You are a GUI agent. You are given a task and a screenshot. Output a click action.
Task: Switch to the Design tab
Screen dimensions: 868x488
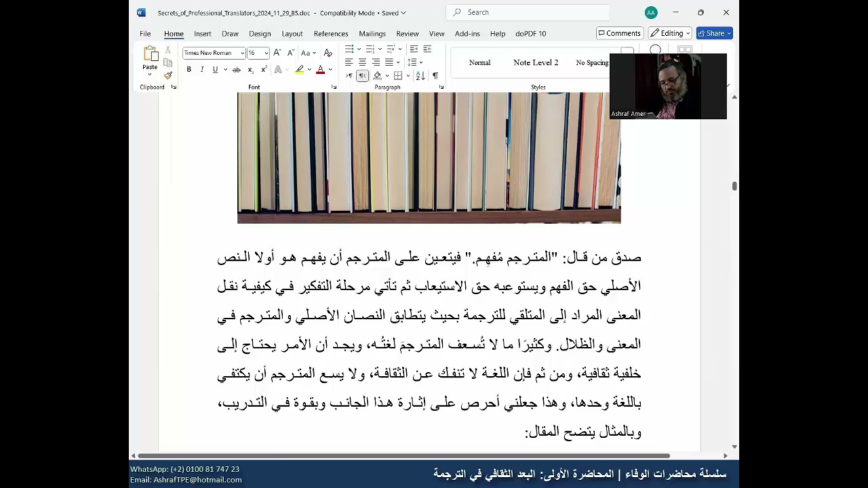260,33
